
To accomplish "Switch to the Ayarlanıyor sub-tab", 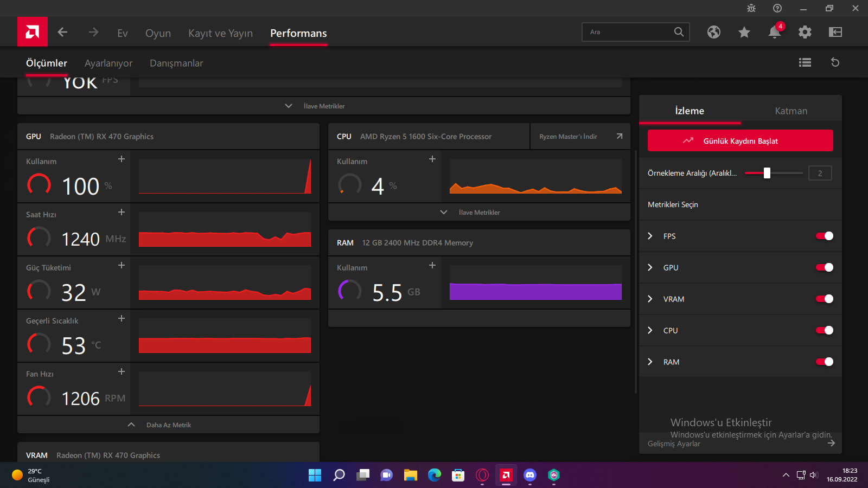I will pyautogui.click(x=108, y=63).
